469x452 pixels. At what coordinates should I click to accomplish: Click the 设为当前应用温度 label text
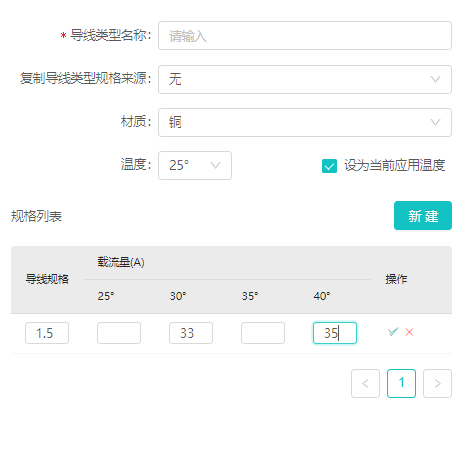point(395,165)
